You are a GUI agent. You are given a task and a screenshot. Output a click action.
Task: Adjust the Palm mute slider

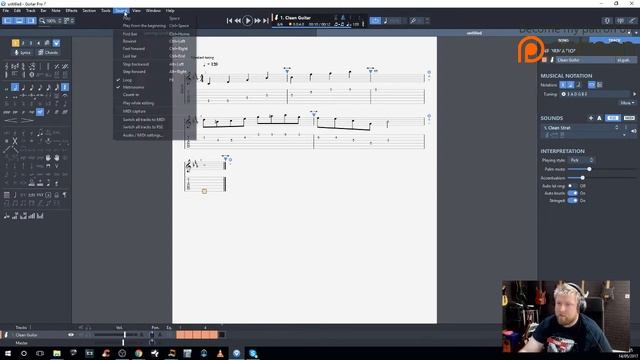point(589,169)
